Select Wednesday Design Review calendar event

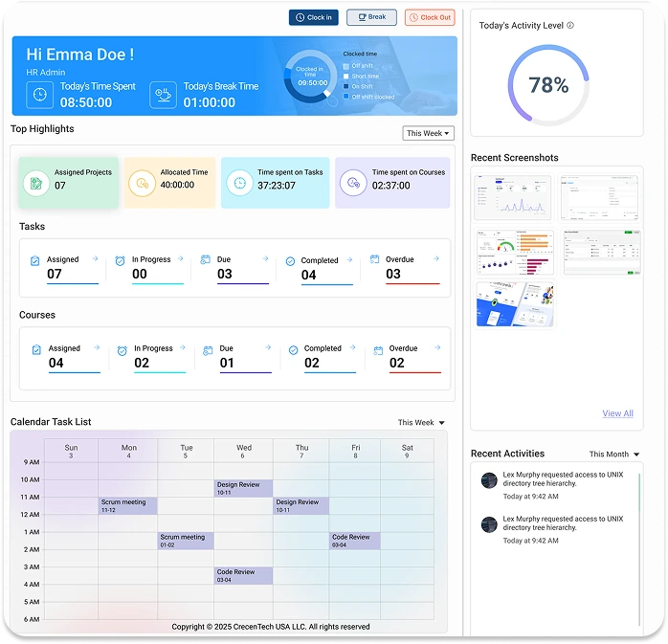coord(243,488)
